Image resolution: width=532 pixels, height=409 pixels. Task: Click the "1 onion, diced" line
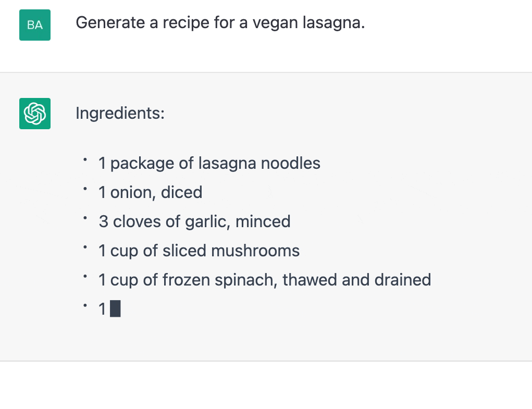click(x=150, y=193)
